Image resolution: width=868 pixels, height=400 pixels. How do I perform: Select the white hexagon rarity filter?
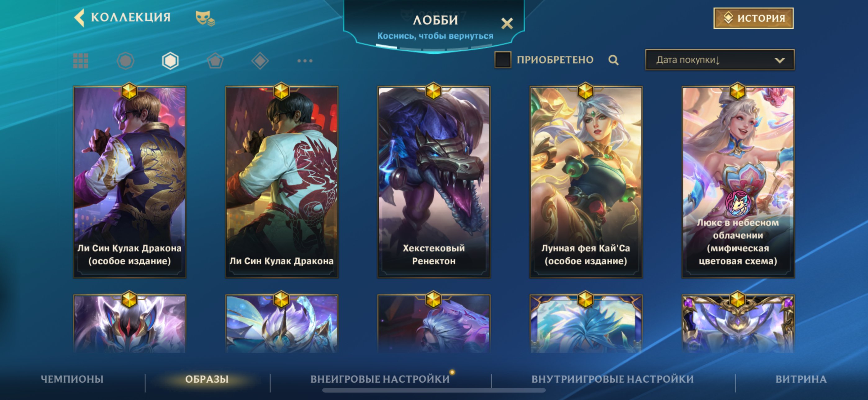coord(170,61)
